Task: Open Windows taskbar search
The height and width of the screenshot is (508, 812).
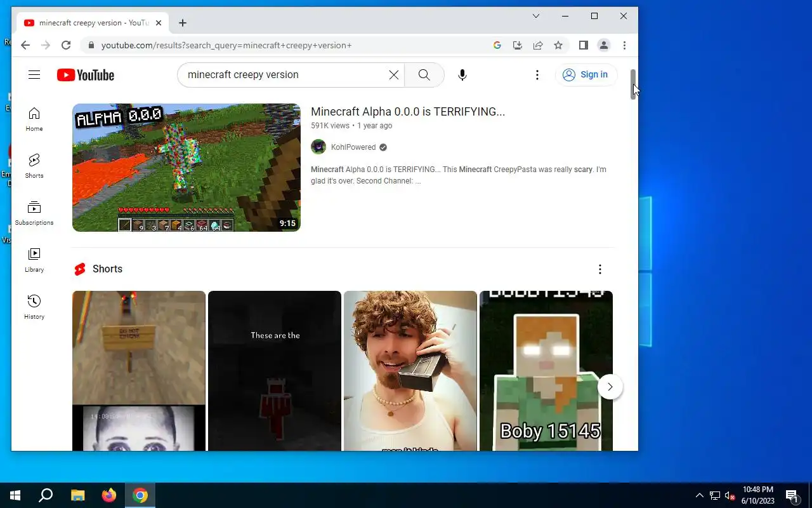Action: point(46,495)
